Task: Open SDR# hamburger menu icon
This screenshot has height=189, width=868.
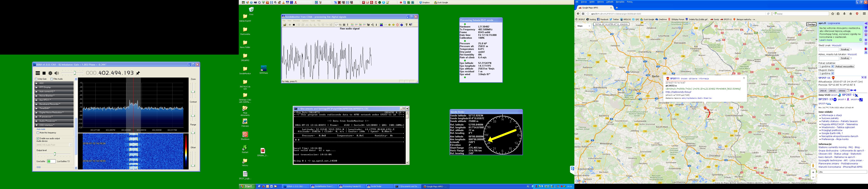Action: [x=38, y=73]
